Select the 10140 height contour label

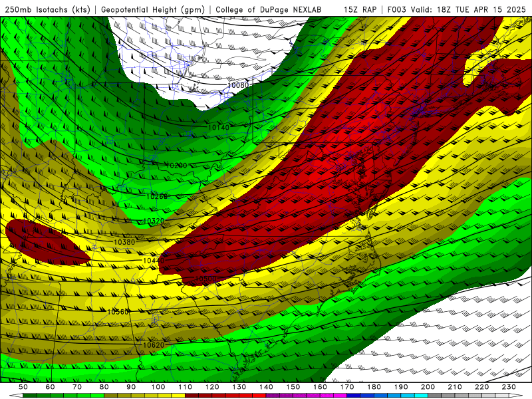219,128
